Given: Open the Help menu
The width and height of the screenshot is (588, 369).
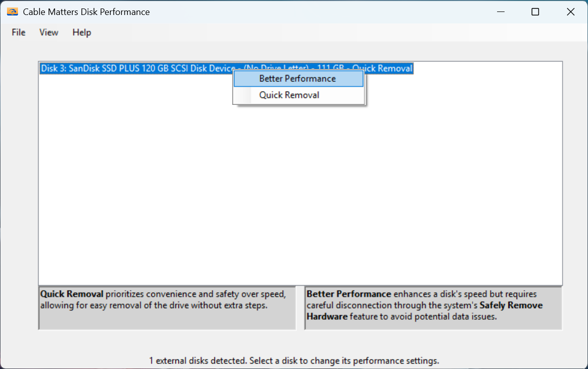Looking at the screenshot, I should (x=81, y=32).
